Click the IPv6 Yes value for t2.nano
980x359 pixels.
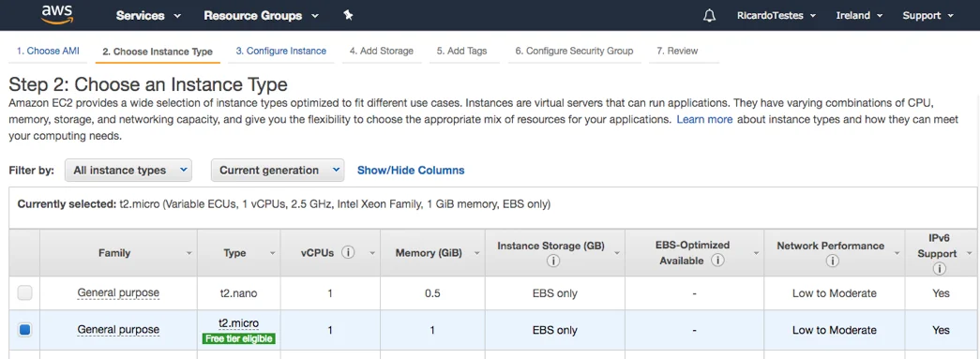pyautogui.click(x=941, y=292)
